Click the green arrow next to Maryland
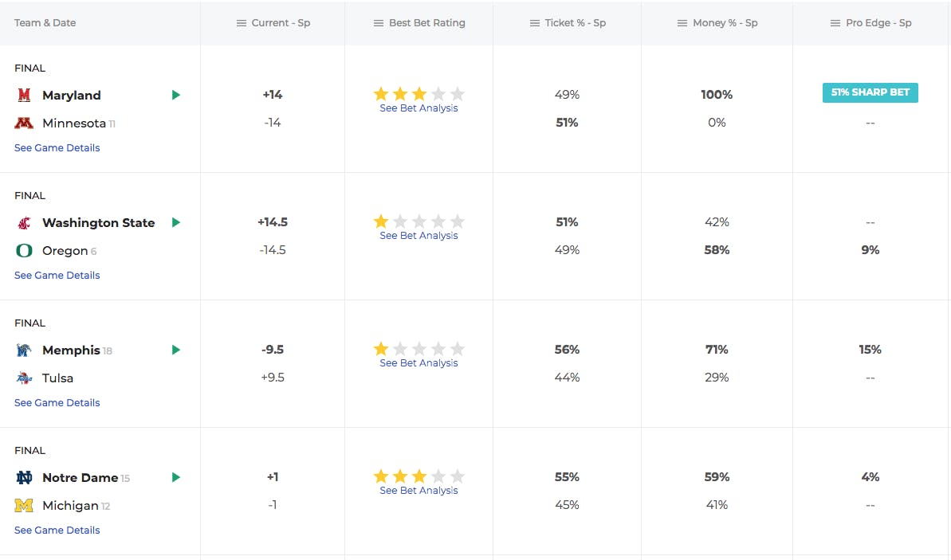 [176, 96]
